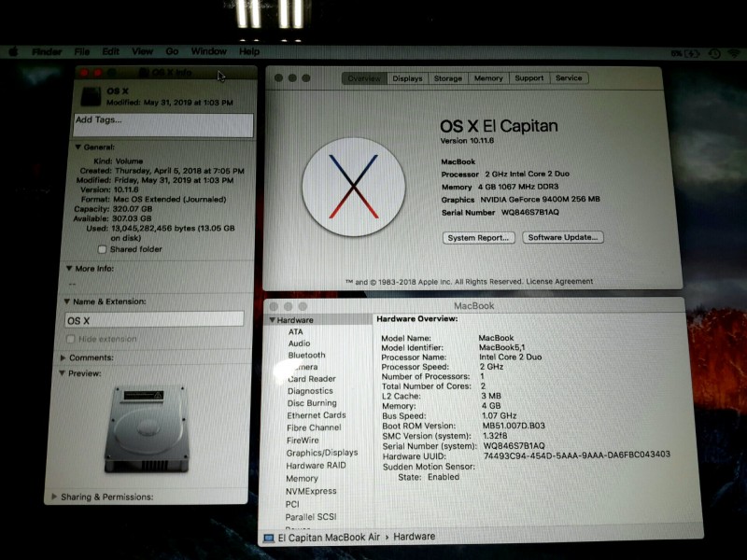747x560 pixels.
Task: Select PCI in the hardware sidebar
Action: coord(292,504)
